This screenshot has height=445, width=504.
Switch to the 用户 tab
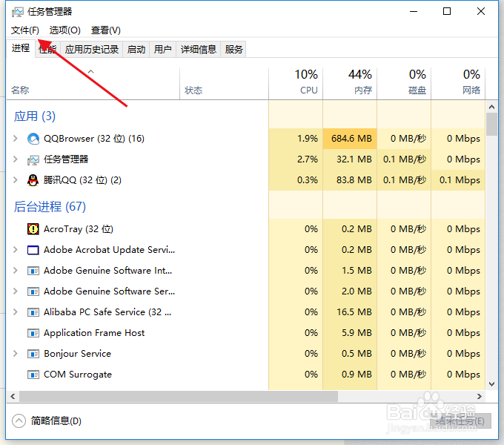(x=162, y=50)
